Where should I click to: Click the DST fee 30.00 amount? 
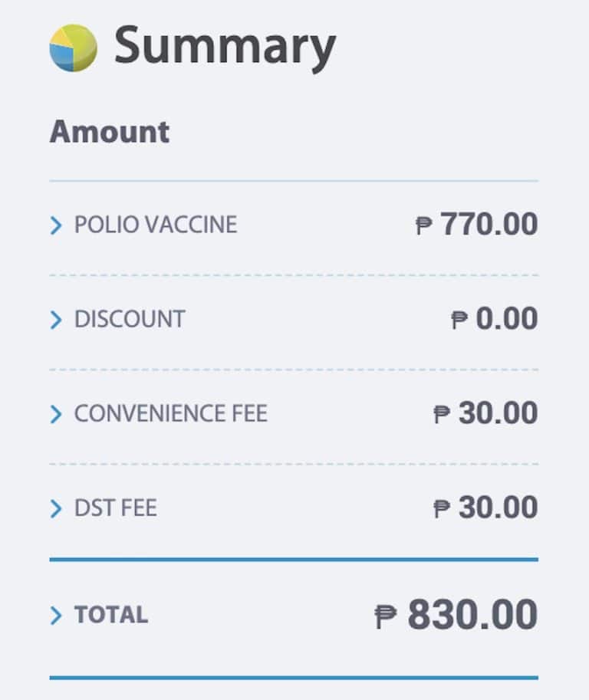[x=498, y=508]
